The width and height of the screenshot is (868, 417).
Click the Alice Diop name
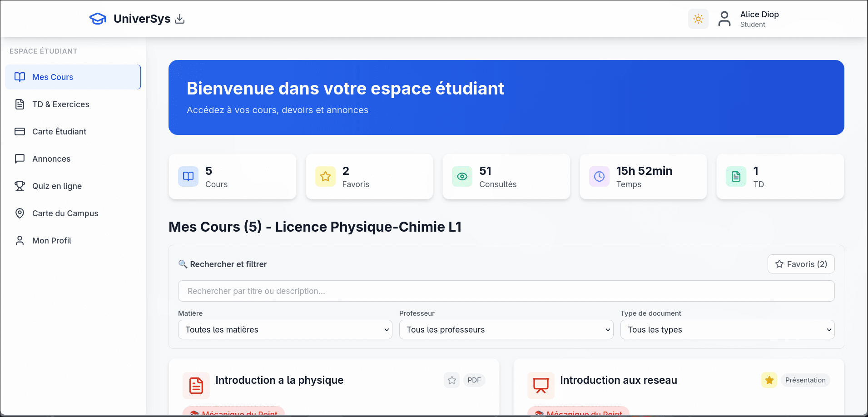[x=759, y=15]
